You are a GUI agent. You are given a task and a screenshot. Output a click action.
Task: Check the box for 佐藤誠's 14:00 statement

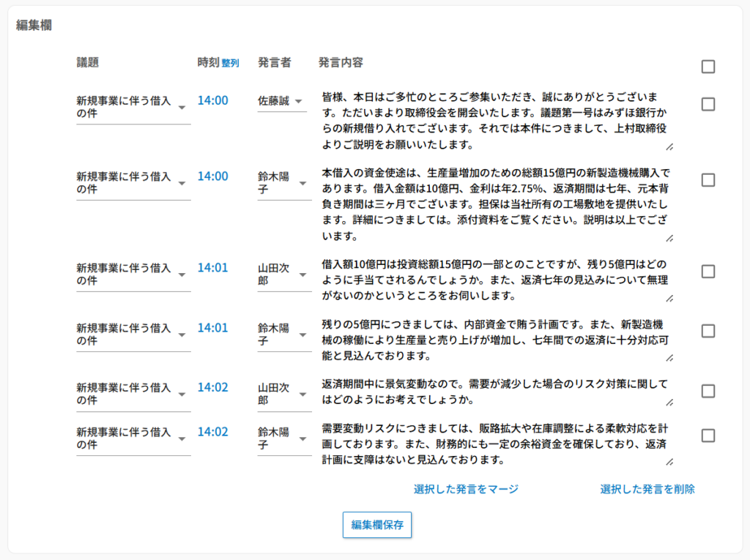coord(708,104)
